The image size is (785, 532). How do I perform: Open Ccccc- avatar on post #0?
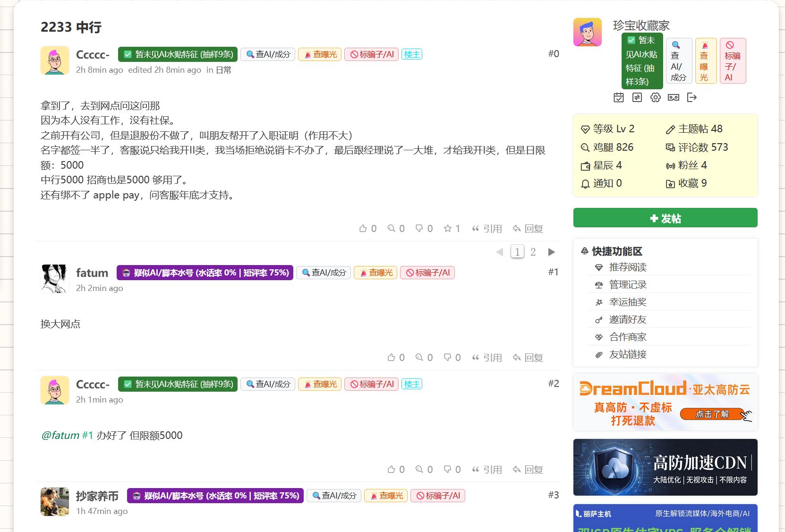pos(55,60)
